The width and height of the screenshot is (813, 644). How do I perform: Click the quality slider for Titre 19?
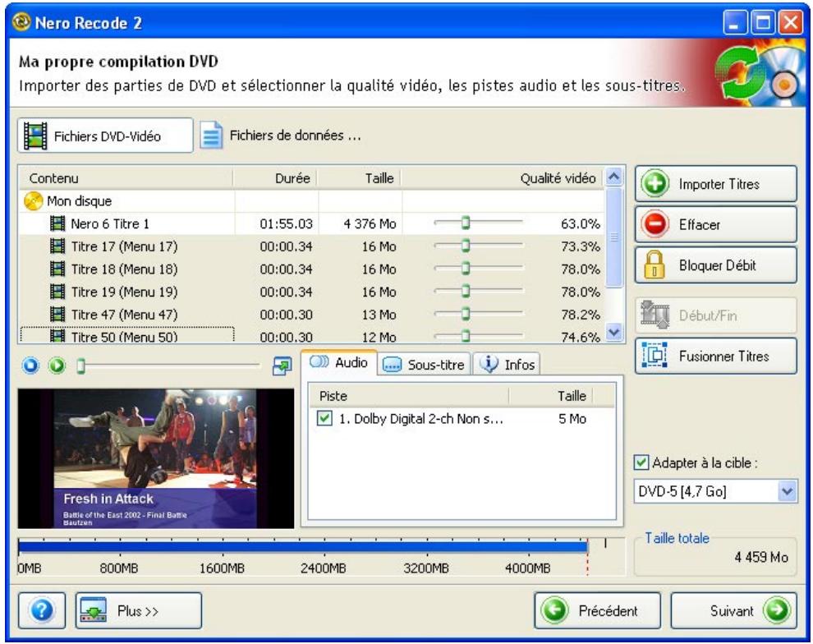[479, 291]
